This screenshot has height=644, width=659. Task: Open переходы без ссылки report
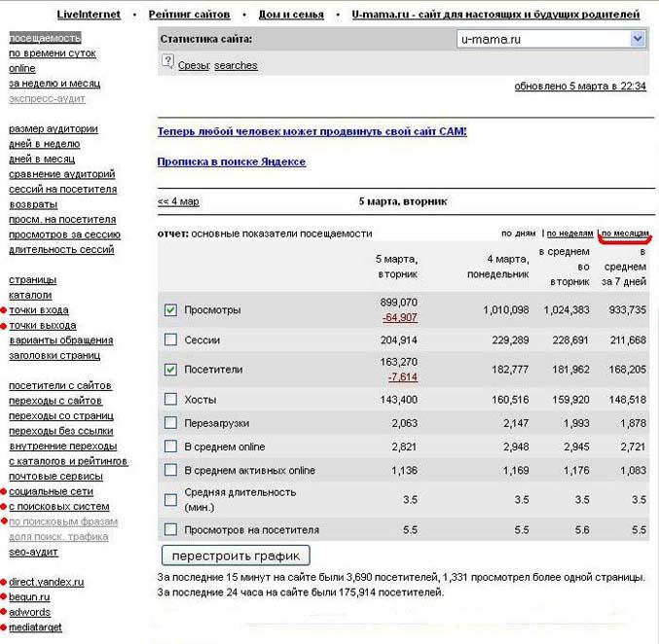[x=61, y=431]
